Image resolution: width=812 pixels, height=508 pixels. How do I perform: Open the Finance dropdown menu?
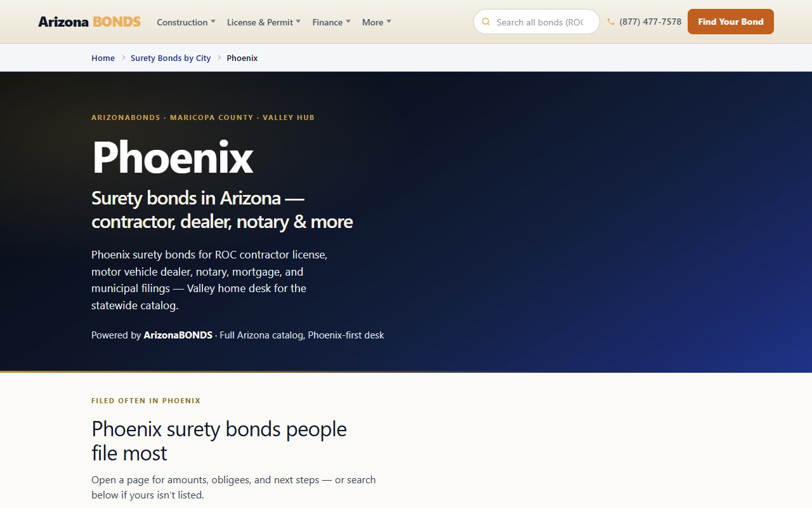coord(331,22)
